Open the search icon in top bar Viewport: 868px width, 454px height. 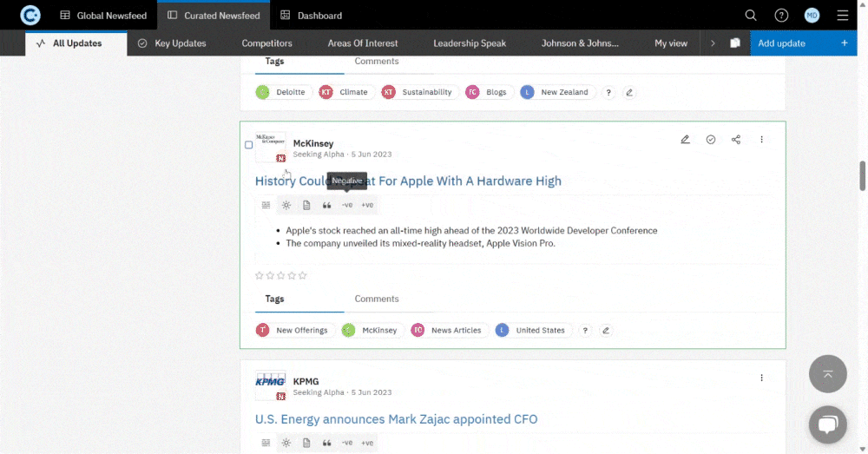(x=751, y=16)
